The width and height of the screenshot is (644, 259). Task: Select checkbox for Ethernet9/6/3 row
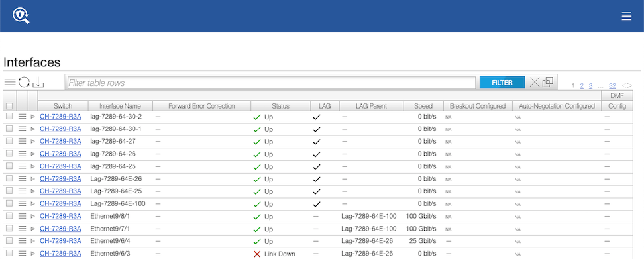(9, 253)
